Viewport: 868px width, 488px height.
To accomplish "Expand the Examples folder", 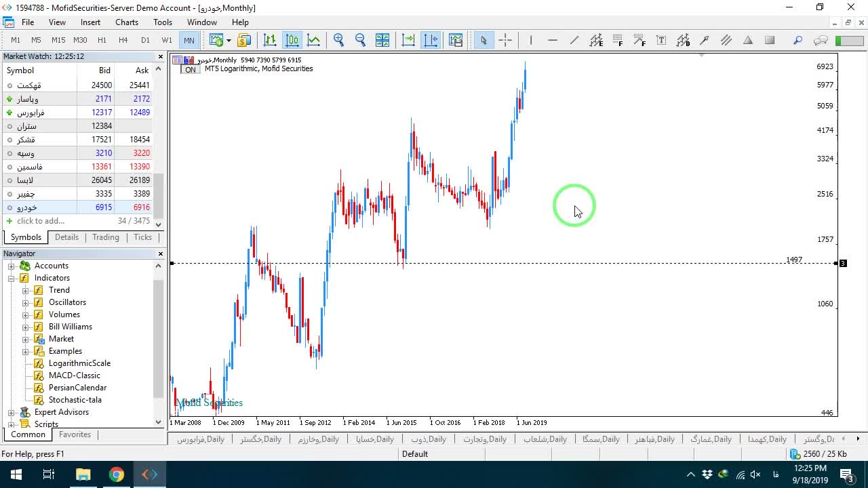I will tap(26, 351).
